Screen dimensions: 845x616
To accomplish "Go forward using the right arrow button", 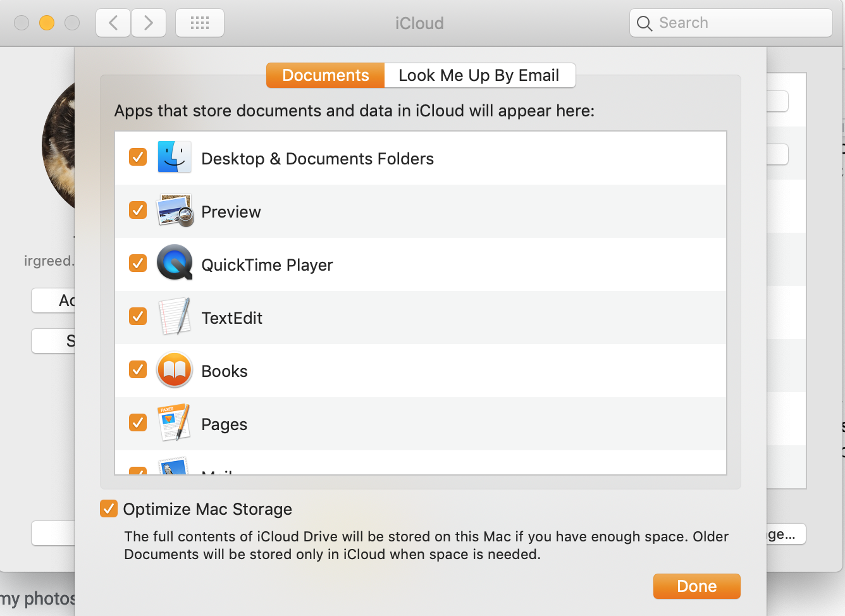I will [149, 23].
